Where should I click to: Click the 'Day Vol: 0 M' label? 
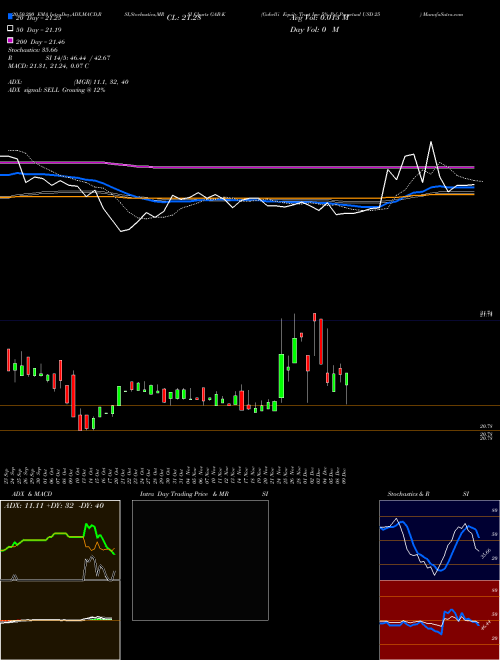click(x=314, y=30)
